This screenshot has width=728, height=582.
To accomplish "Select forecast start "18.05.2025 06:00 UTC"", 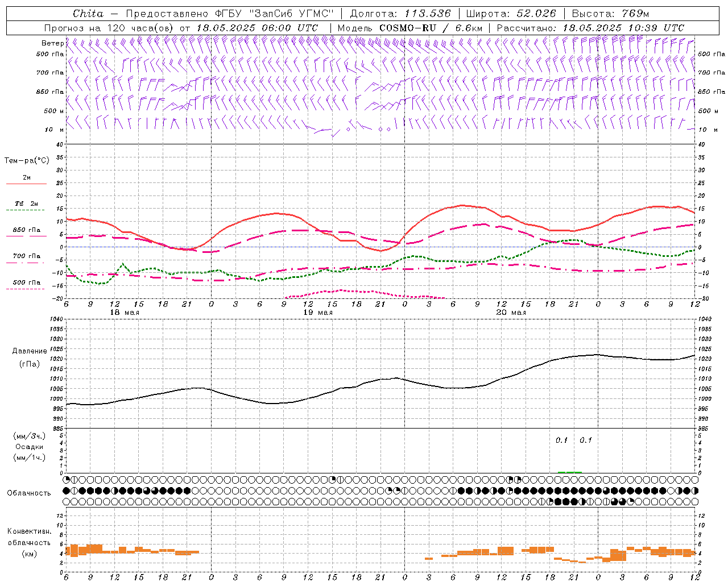I will point(257,28).
